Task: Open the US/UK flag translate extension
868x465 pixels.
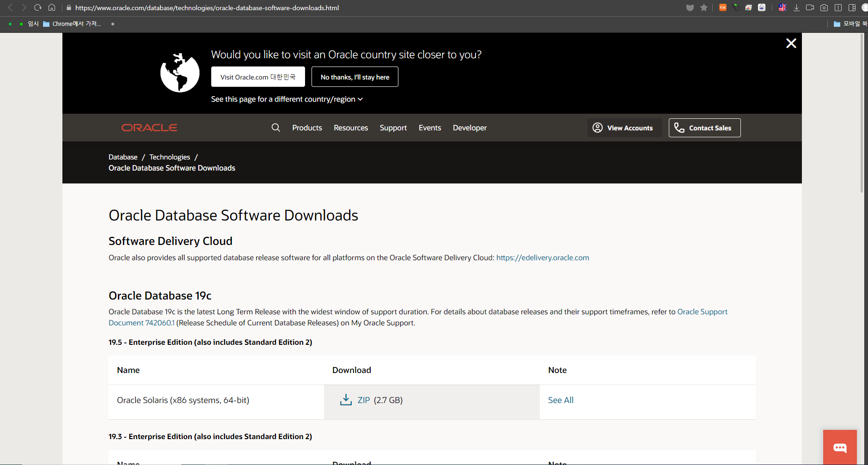Action: (x=782, y=7)
